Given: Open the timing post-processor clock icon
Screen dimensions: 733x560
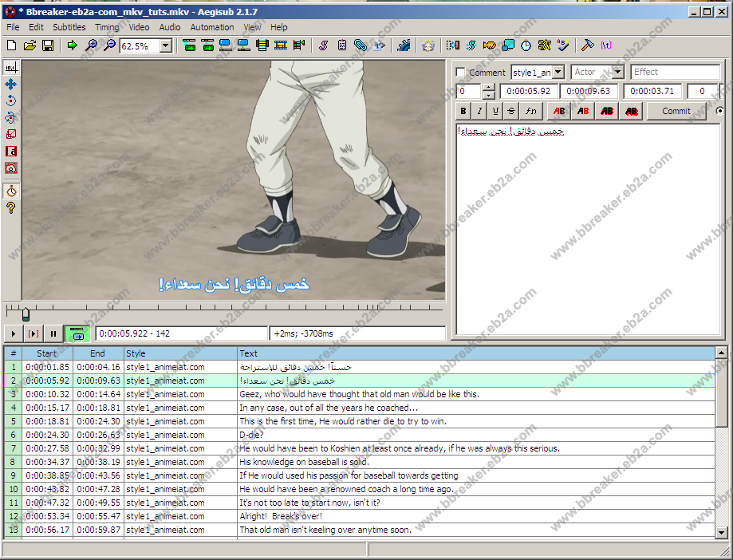Looking at the screenshot, I should point(526,45).
